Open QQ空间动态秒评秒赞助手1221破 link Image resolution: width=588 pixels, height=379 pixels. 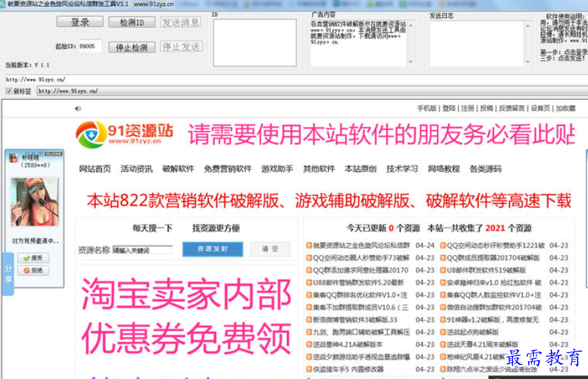click(x=496, y=245)
